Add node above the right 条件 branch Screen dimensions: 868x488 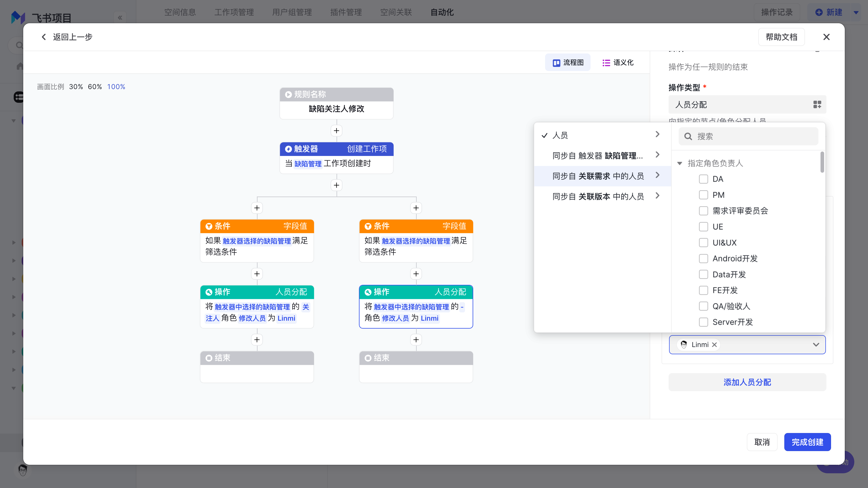(x=416, y=208)
